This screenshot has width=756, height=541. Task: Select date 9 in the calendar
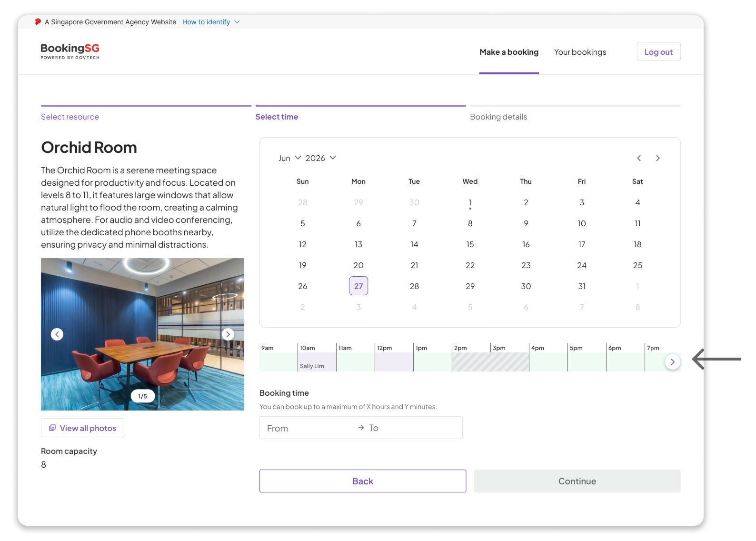(x=526, y=223)
